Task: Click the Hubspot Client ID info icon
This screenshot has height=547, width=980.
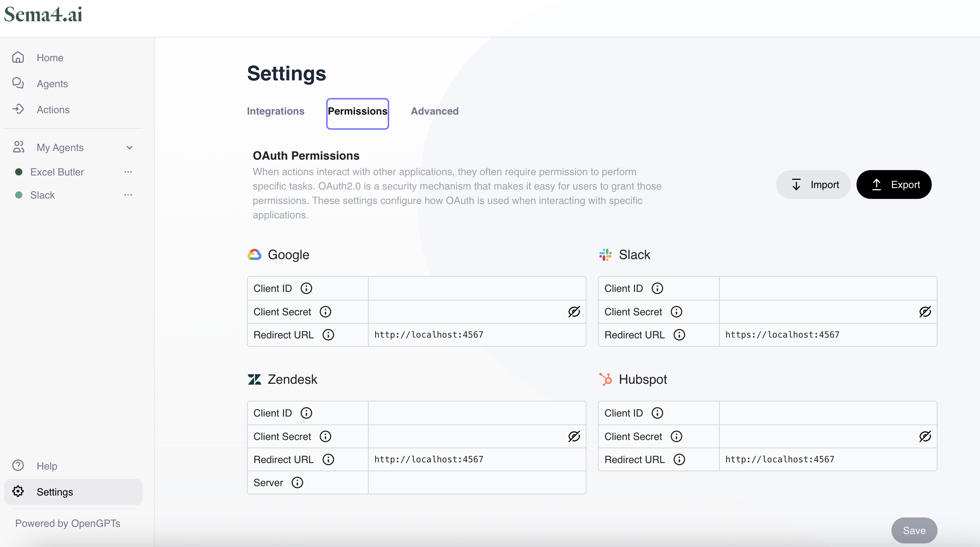Action: [657, 413]
